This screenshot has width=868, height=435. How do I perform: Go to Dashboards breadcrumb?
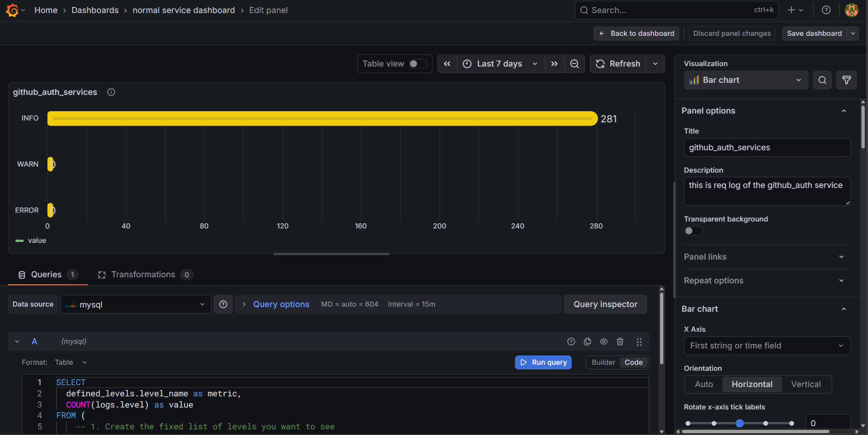[x=95, y=10]
